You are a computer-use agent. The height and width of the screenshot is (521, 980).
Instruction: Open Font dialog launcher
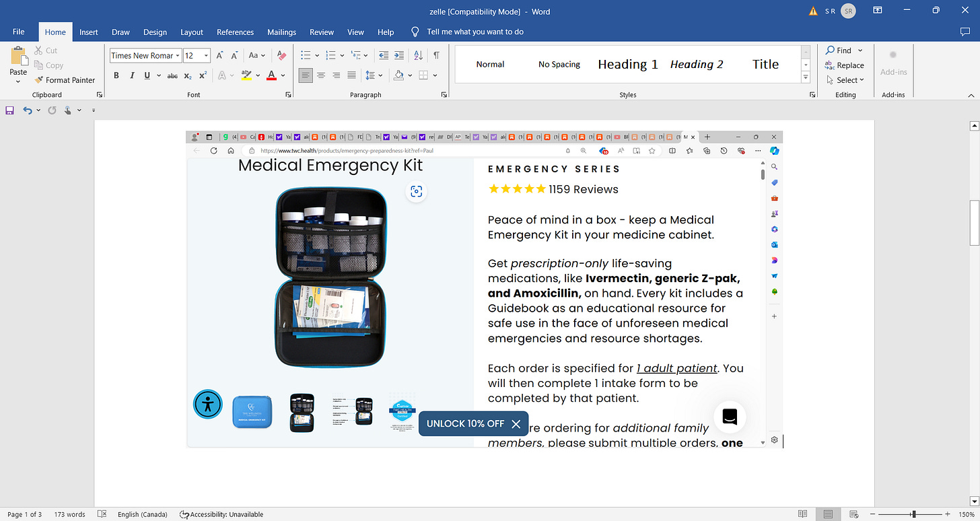tap(289, 95)
